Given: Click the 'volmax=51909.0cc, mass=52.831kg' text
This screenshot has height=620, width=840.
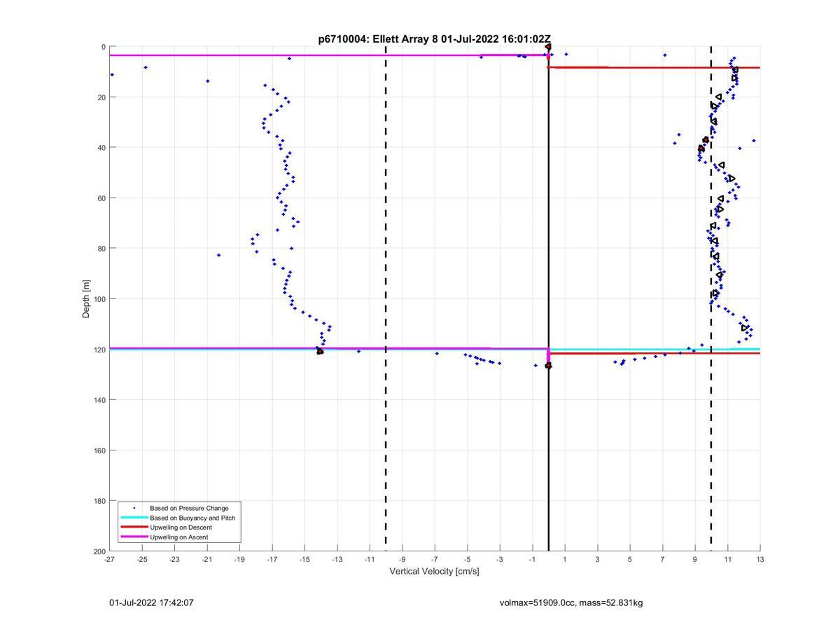Looking at the screenshot, I should click(571, 602).
